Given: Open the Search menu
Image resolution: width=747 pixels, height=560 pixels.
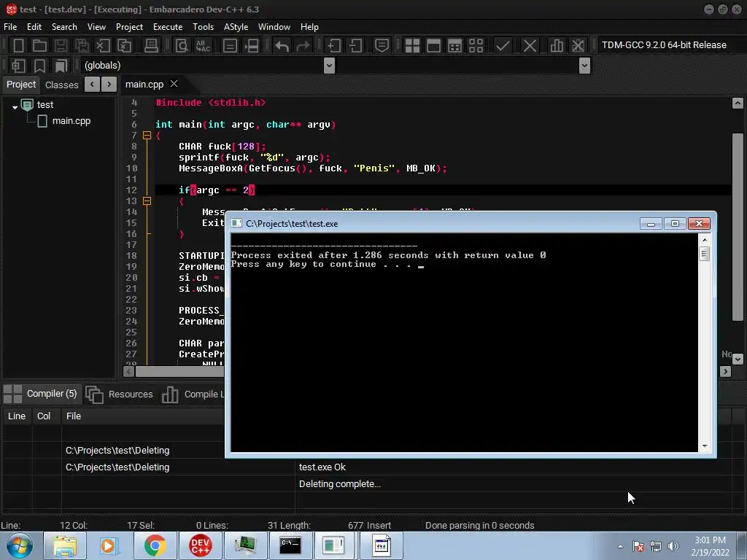Looking at the screenshot, I should coord(64,27).
